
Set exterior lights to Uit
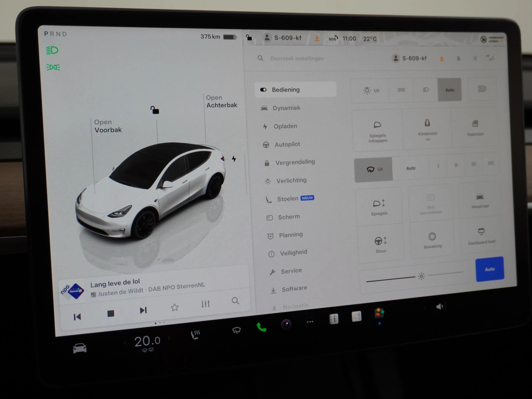pos(370,90)
